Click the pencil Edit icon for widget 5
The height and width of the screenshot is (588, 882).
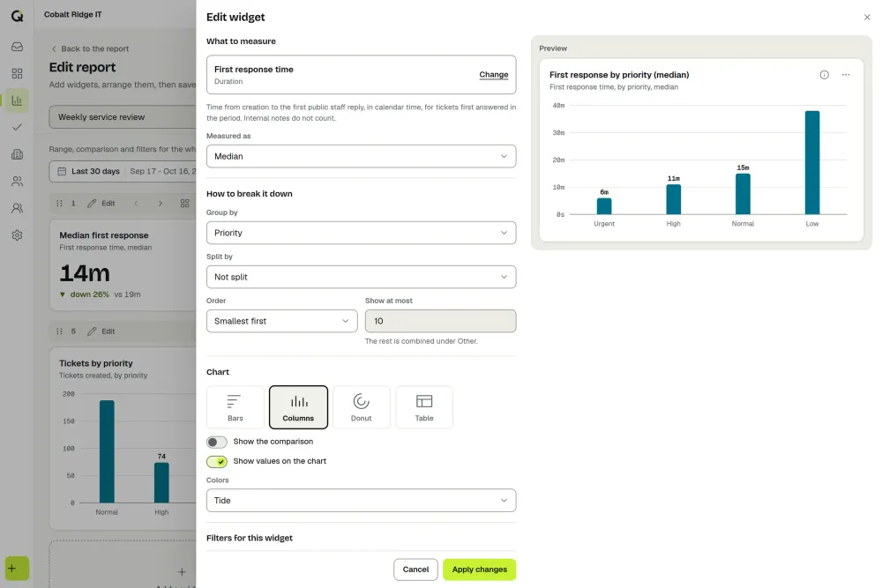(x=92, y=331)
